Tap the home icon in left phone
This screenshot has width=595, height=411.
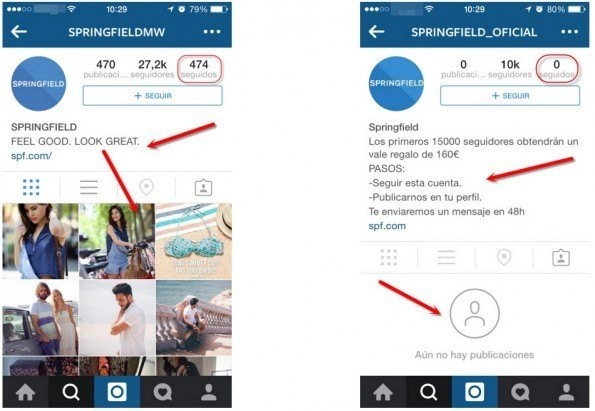[25, 392]
